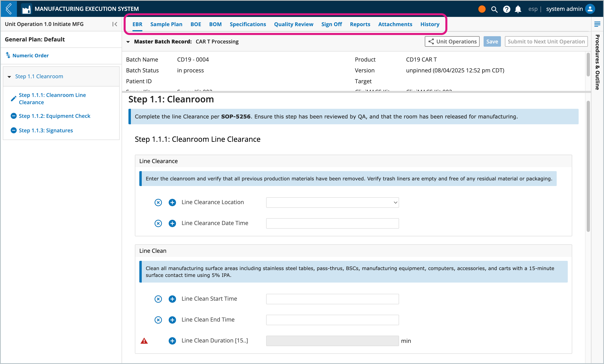Click the Unit Operation 1.0 Initiate MFG title
Screen dimensions: 604x364
pyautogui.click(x=44, y=24)
